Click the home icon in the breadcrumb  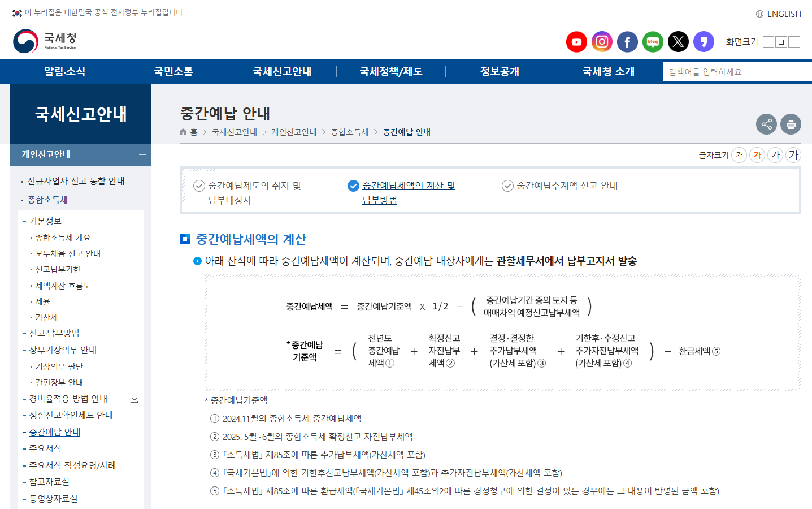coord(182,132)
